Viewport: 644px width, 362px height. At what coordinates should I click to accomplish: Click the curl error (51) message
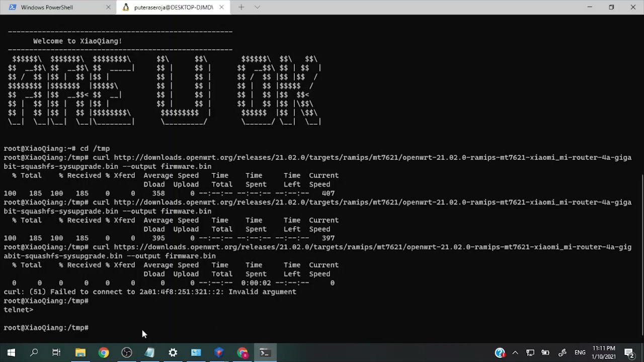pos(150,292)
